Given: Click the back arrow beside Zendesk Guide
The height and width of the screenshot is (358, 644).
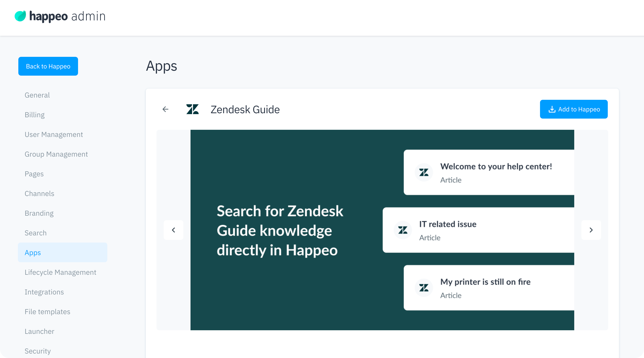Looking at the screenshot, I should click(x=165, y=109).
